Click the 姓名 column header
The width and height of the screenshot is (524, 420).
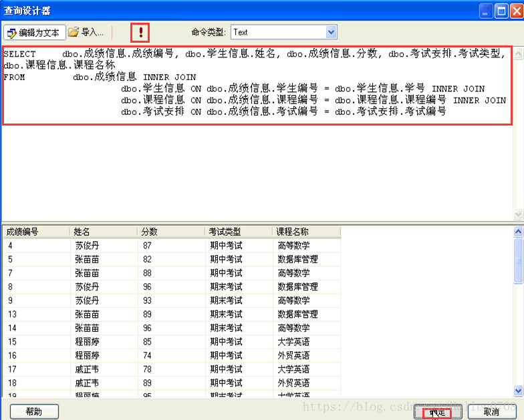[104, 232]
